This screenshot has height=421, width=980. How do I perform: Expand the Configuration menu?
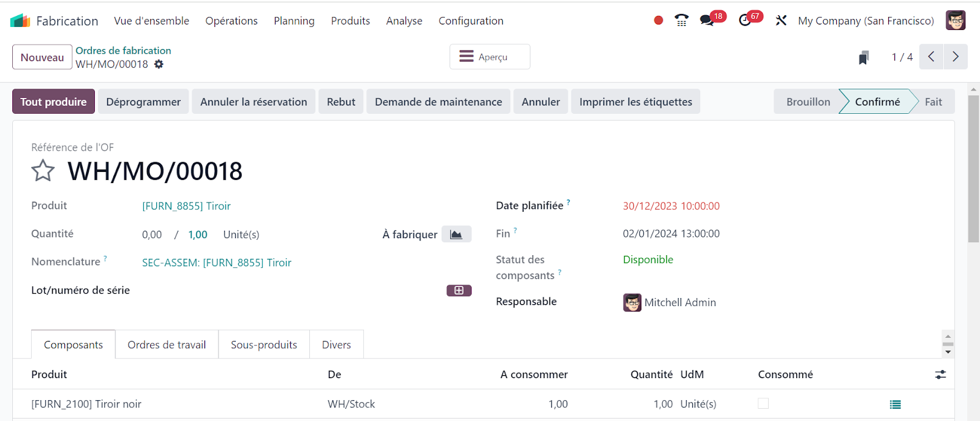pyautogui.click(x=470, y=21)
